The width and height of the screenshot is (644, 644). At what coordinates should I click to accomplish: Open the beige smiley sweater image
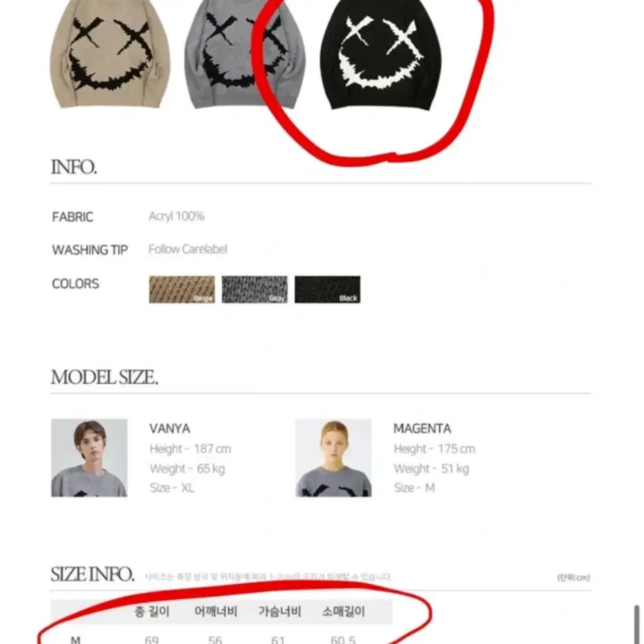[110, 54]
